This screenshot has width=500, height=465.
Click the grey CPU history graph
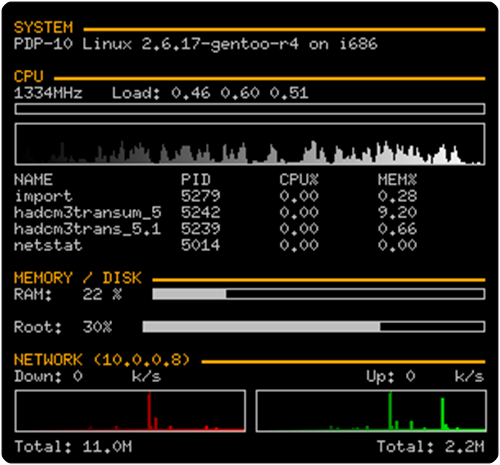click(x=250, y=144)
